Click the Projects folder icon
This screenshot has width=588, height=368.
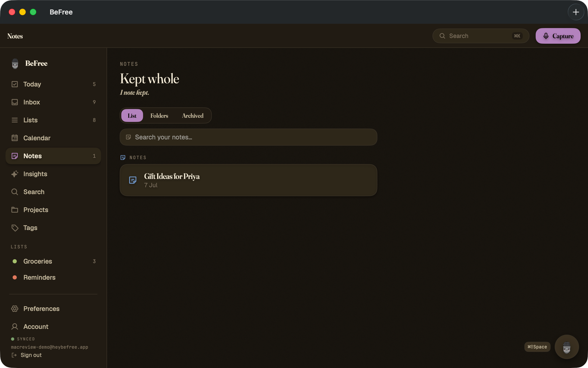click(14, 210)
